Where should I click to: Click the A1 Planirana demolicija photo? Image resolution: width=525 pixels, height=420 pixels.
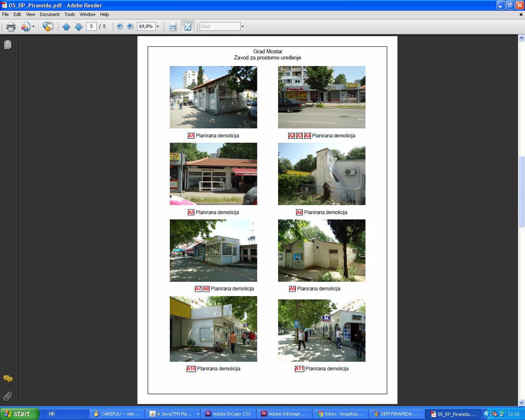click(x=213, y=97)
